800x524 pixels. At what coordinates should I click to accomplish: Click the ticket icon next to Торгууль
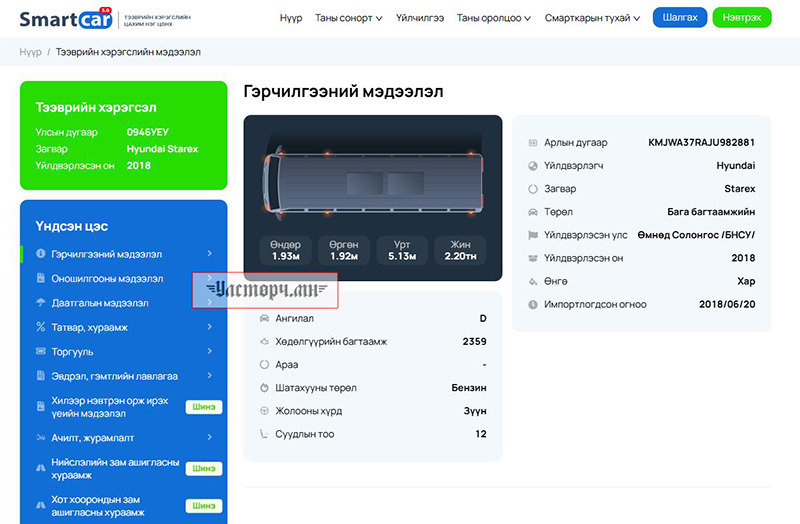tap(40, 352)
